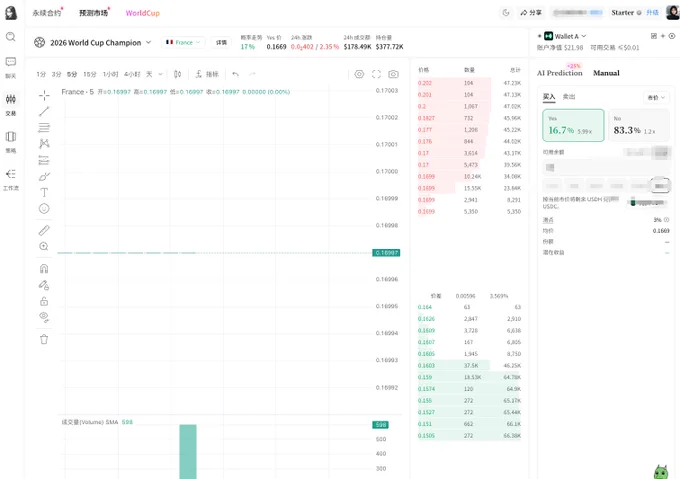The image size is (680, 479).
Task: Open the chat icon in left sidebar
Action: (x=10, y=62)
